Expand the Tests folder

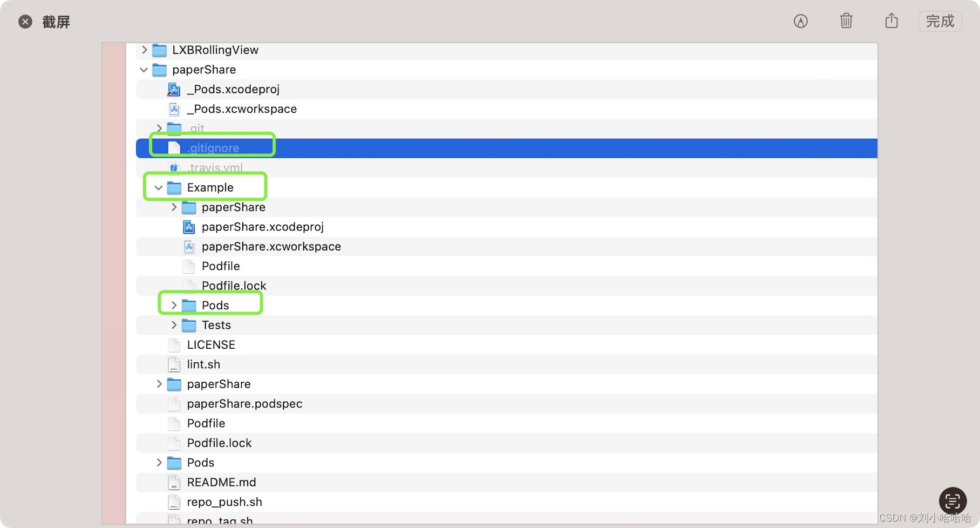tap(174, 325)
